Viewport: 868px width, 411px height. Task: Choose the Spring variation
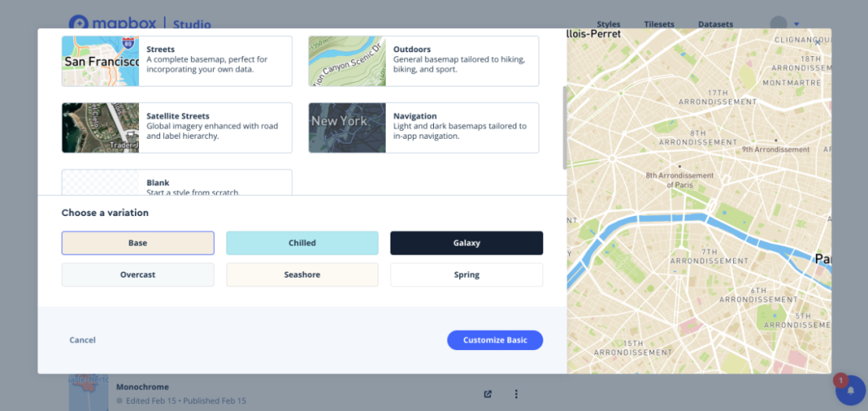click(467, 275)
